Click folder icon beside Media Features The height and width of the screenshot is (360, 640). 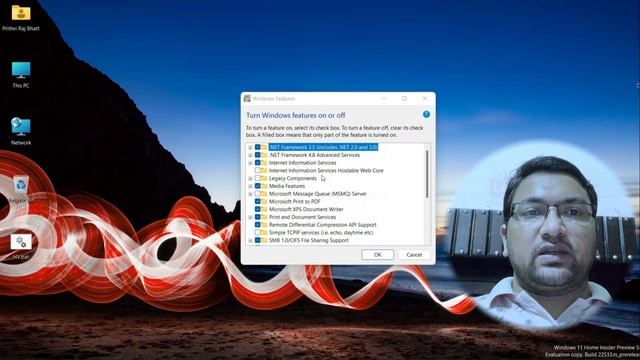[264, 186]
